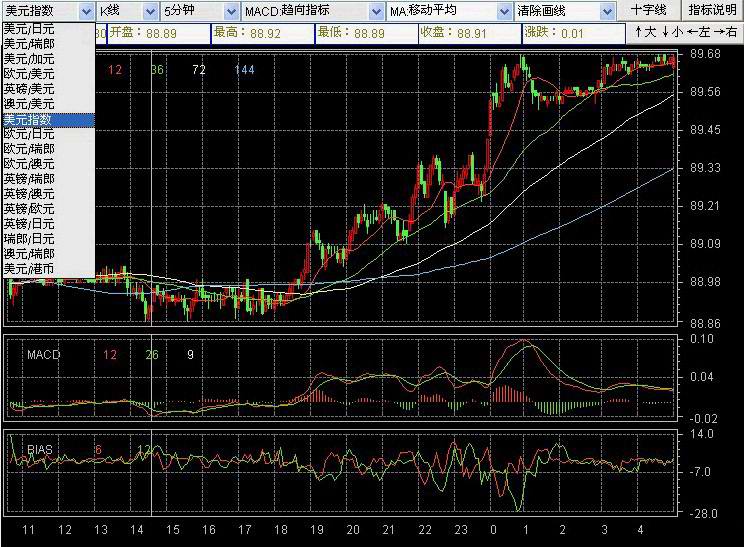Click the 0 hour time axis label
The width and height of the screenshot is (744, 547).
tap(493, 530)
